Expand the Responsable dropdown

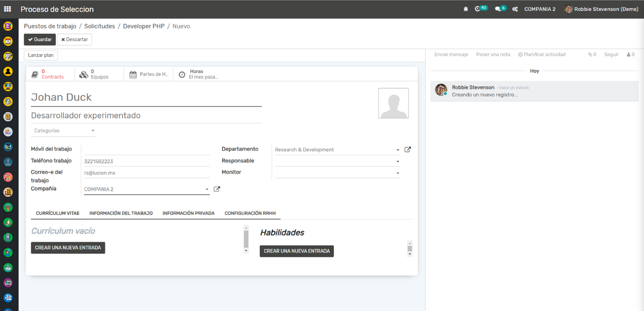coord(398,162)
